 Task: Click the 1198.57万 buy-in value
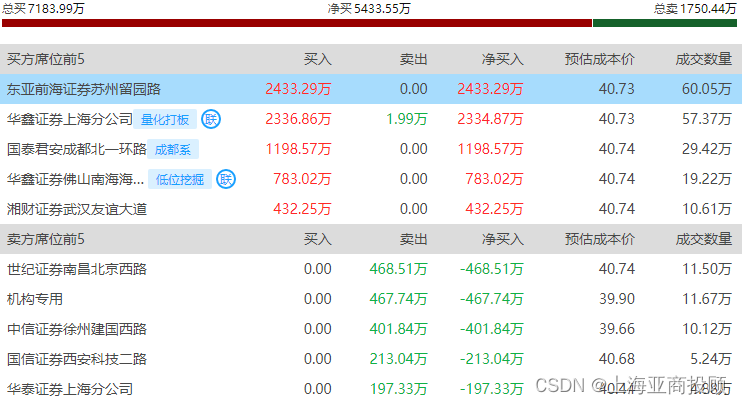pos(298,149)
